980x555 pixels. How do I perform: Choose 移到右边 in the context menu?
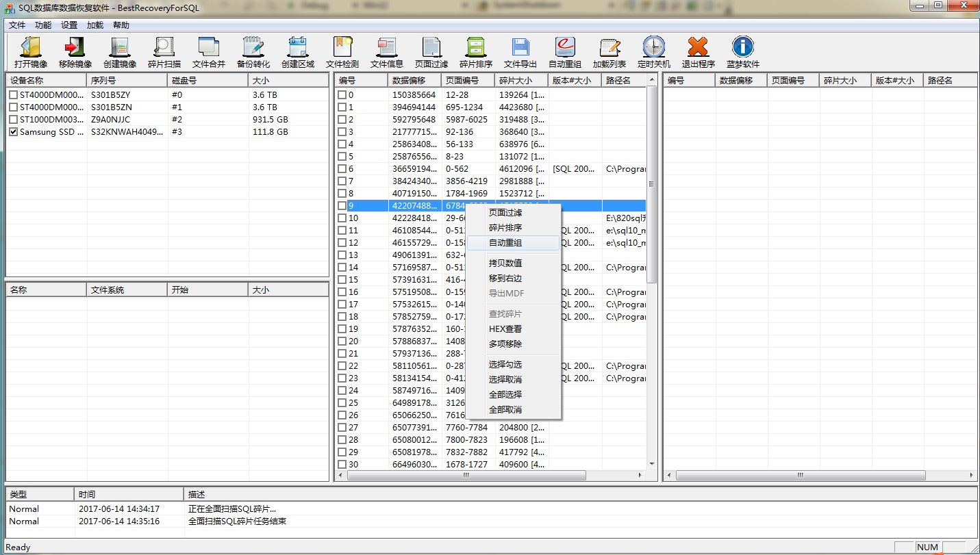(514, 279)
